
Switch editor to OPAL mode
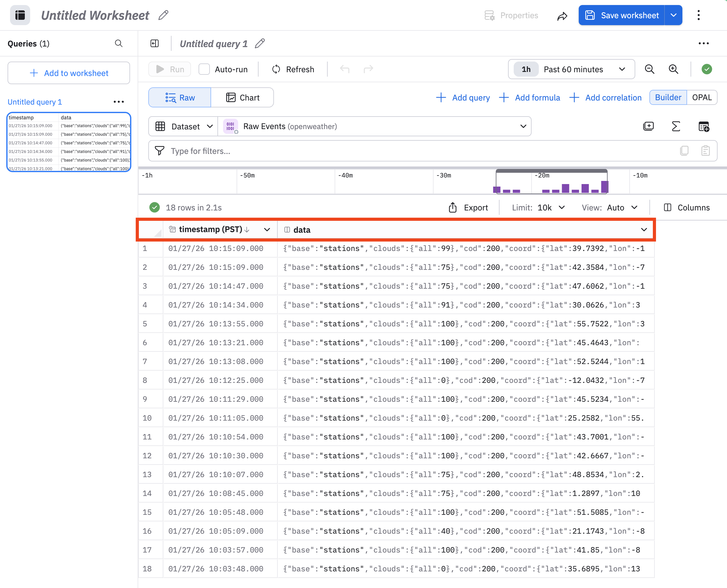point(702,98)
